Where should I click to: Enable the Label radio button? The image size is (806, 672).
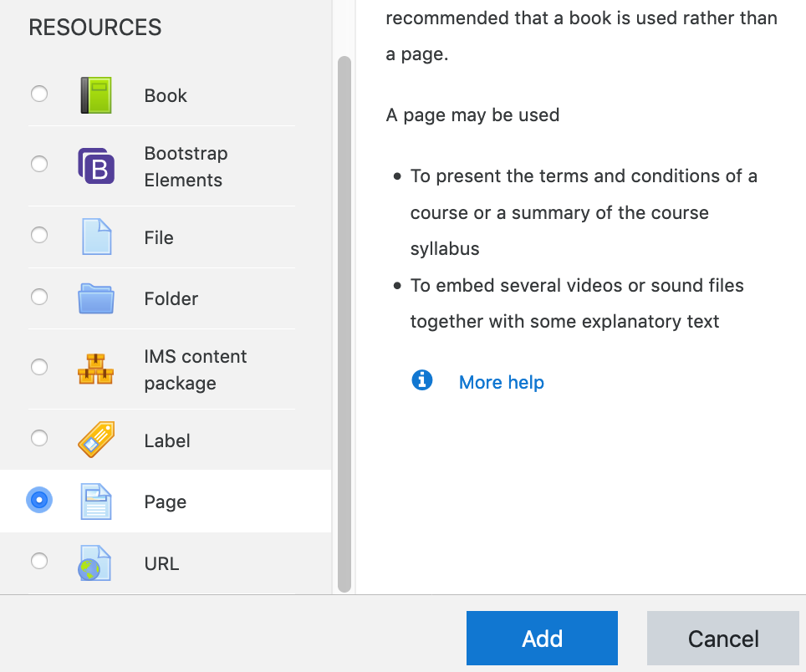(39, 437)
